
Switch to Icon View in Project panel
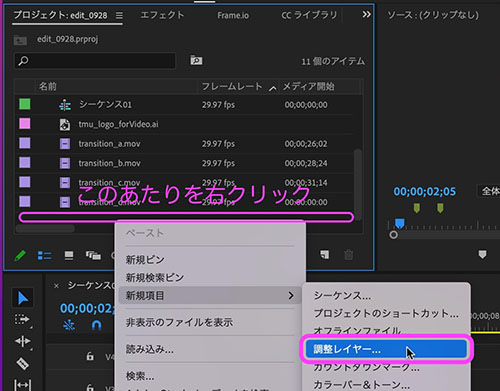tap(69, 256)
